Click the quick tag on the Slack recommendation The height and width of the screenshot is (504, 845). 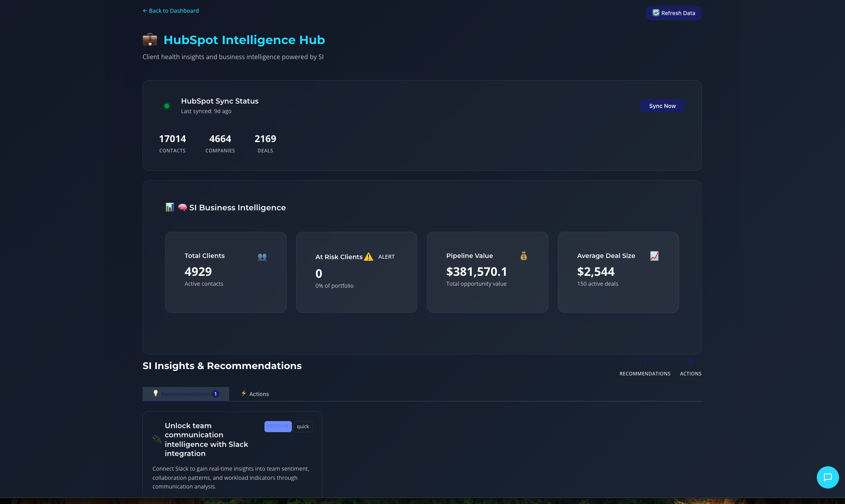tap(303, 426)
